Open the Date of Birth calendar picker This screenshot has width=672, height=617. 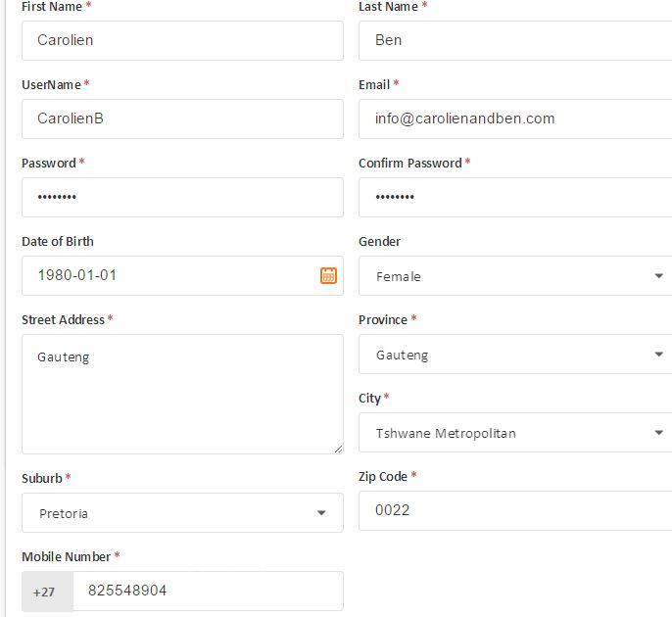click(x=328, y=275)
